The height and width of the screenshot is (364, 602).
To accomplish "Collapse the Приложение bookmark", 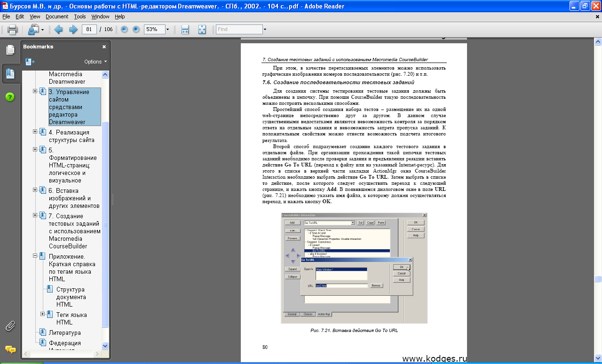I will click(35, 255).
